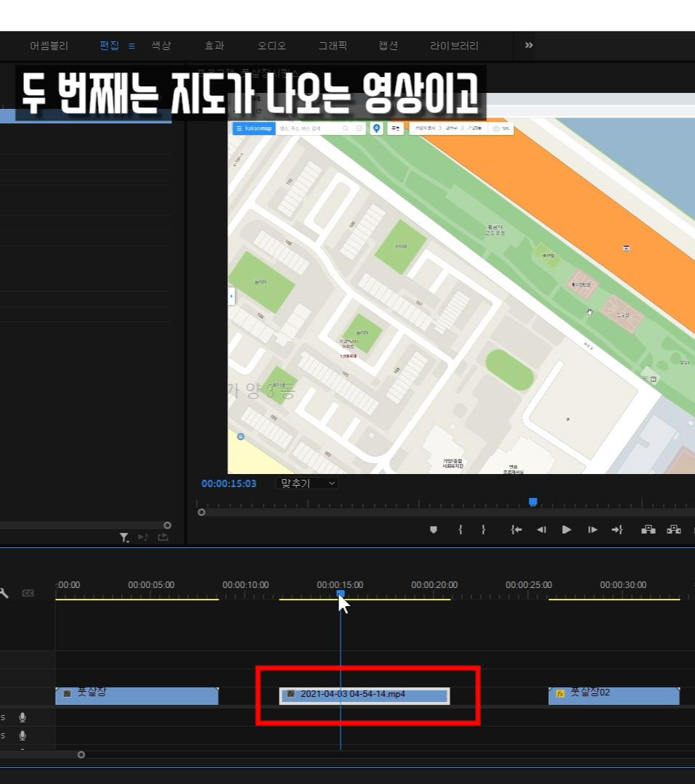Step forward one frame
This screenshot has width=695, height=784.
pos(593,529)
